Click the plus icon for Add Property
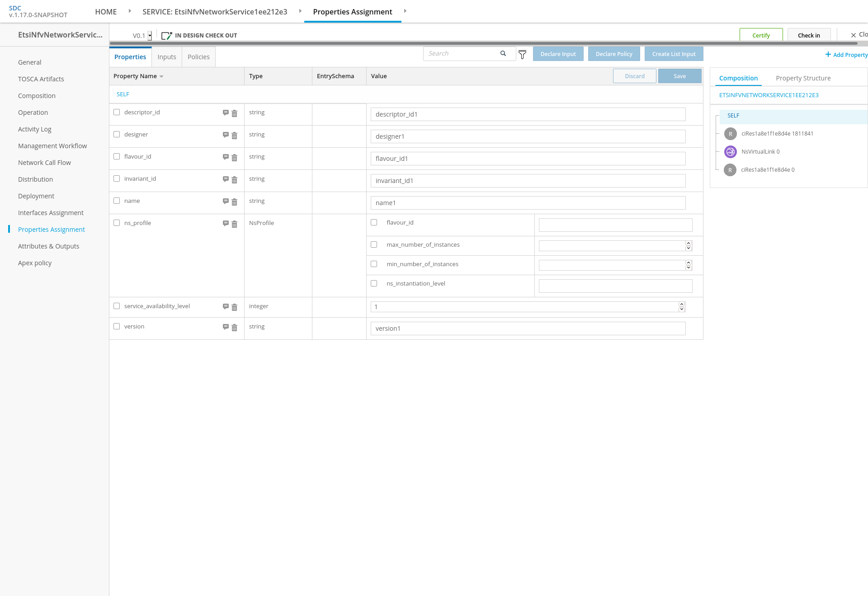Screen dimensions: 868x596 (x=828, y=54)
